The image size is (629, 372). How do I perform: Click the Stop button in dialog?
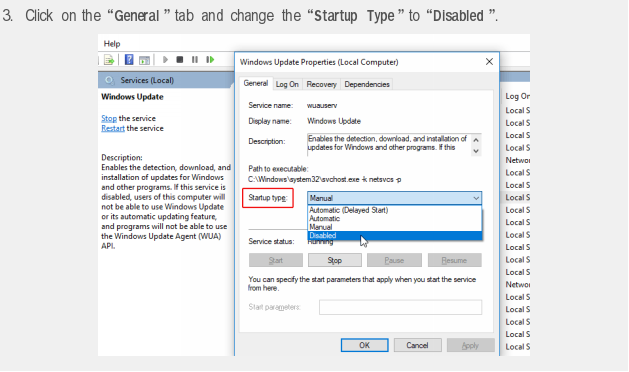335,260
